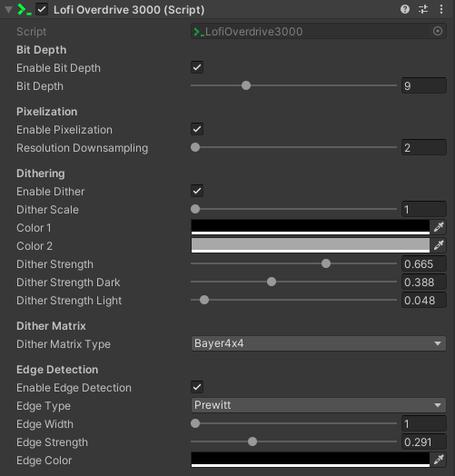Click the Edge Color label
This screenshot has width=455, height=476.
pyautogui.click(x=45, y=461)
